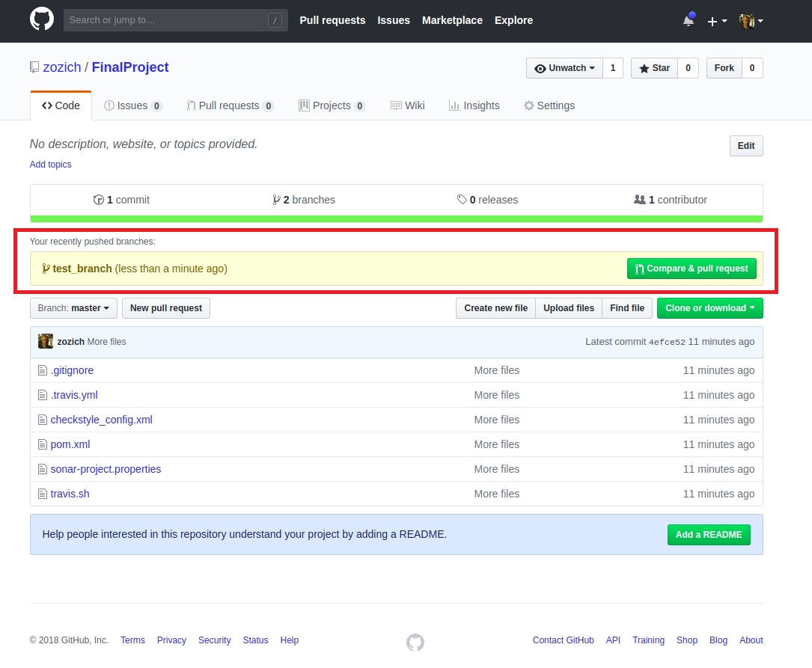Screen dimensions: 812x668
Task: Click the branches count icon
Action: 276,200
